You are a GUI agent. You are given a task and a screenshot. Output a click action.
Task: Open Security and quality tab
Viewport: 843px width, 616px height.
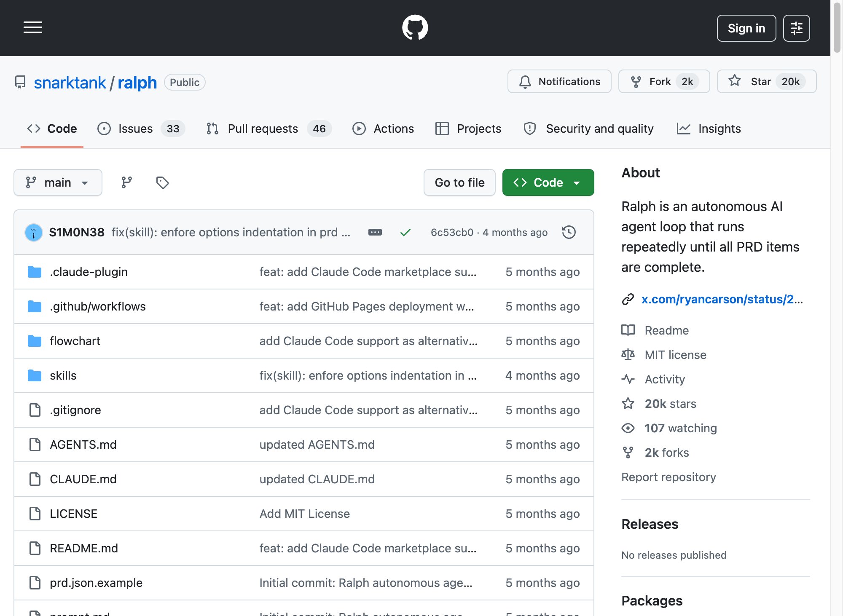588,129
